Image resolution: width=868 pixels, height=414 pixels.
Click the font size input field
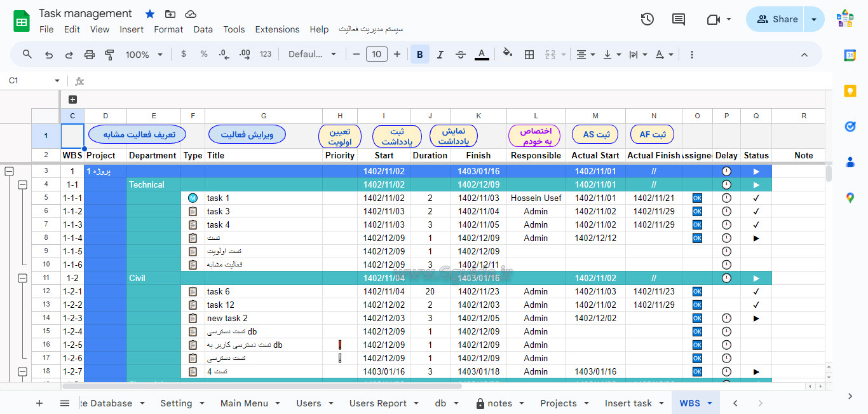(376, 55)
